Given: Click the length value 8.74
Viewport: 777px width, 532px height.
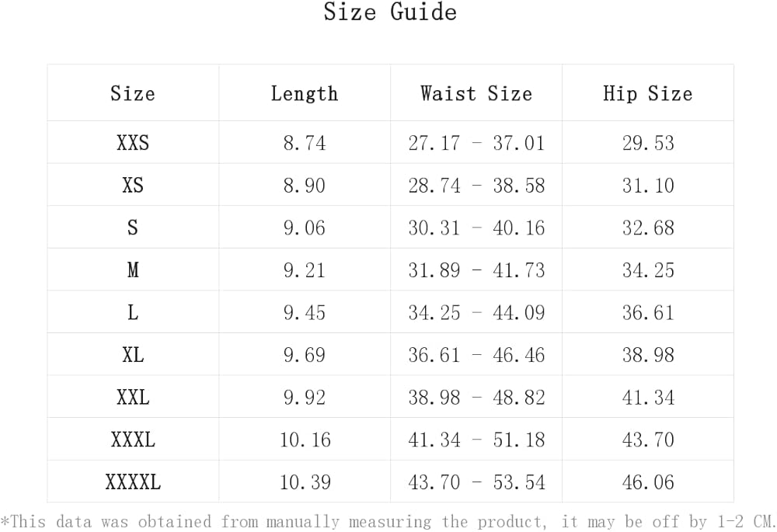Looking at the screenshot, I should pyautogui.click(x=305, y=143).
